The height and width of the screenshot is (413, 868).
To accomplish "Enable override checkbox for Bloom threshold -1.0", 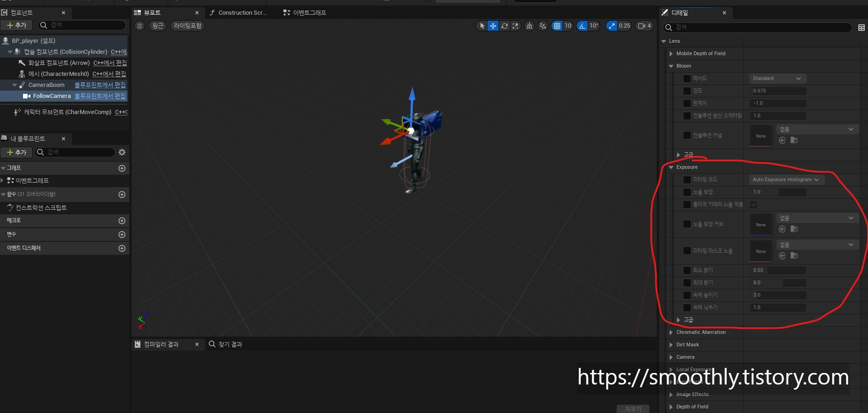I will click(687, 103).
